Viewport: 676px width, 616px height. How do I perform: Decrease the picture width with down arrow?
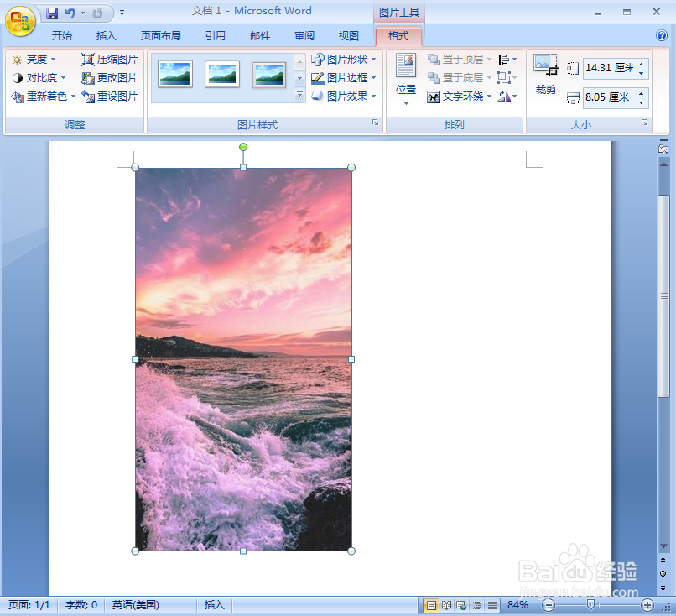click(x=642, y=102)
